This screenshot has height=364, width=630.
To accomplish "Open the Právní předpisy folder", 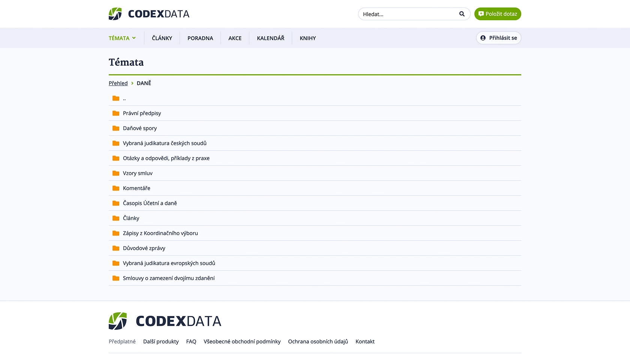I will pos(142,113).
